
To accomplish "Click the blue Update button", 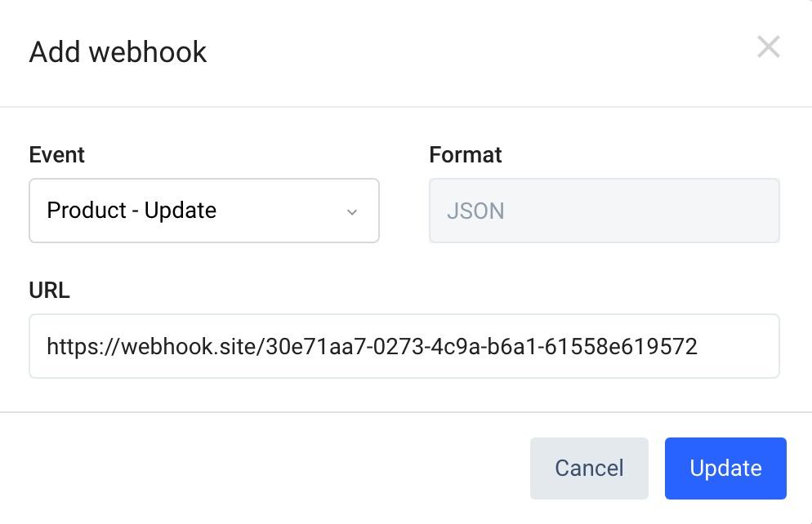I will tap(725, 468).
